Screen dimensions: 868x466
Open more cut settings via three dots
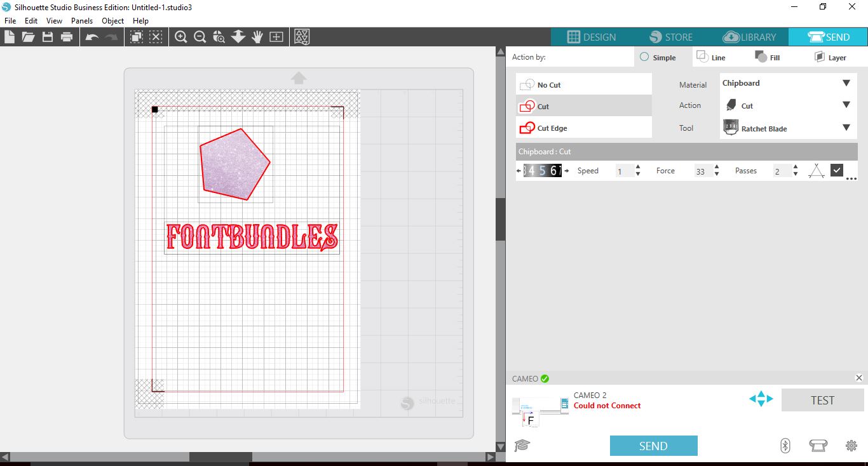(851, 179)
